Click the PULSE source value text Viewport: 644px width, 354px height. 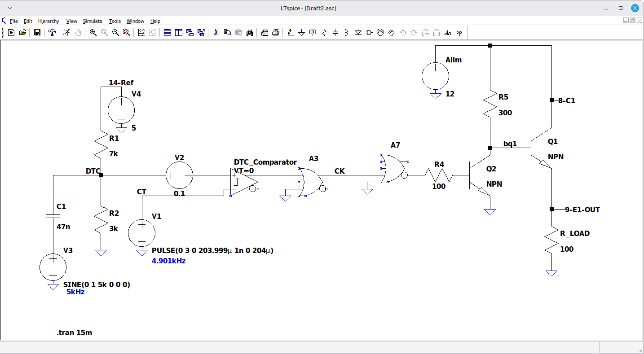pyautogui.click(x=213, y=250)
